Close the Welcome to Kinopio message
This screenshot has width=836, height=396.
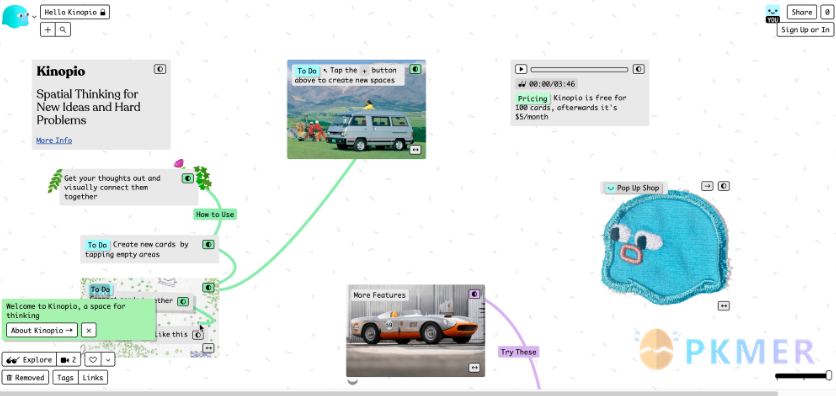tap(89, 330)
